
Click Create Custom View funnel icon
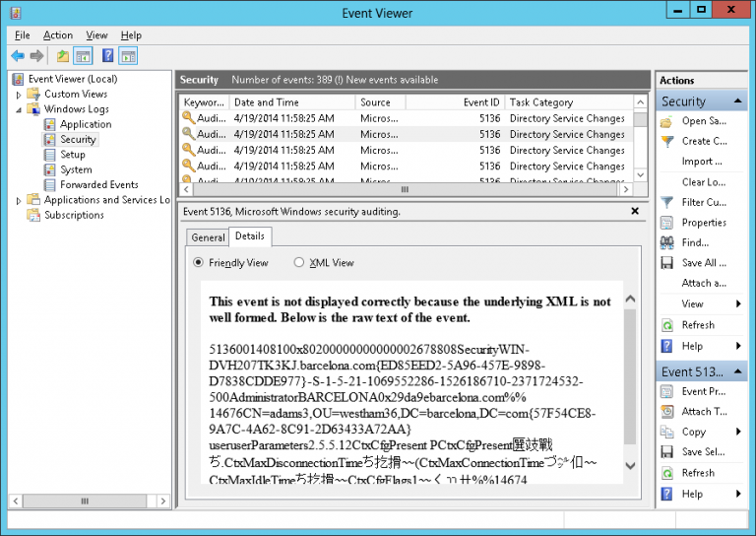coord(666,141)
